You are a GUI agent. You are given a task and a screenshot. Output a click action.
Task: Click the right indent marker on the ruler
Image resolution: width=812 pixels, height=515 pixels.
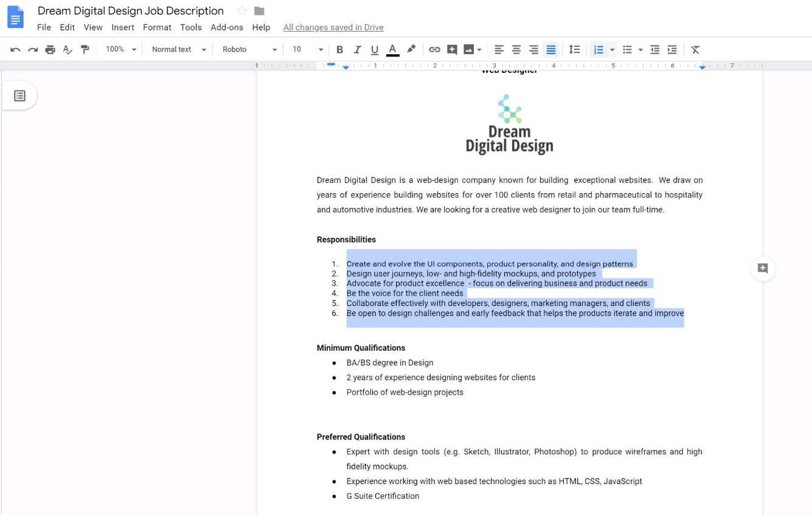pyautogui.click(x=703, y=67)
